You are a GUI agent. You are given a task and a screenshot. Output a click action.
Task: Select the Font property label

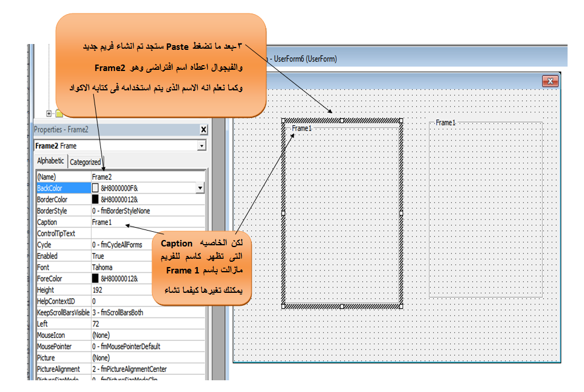[43, 267]
